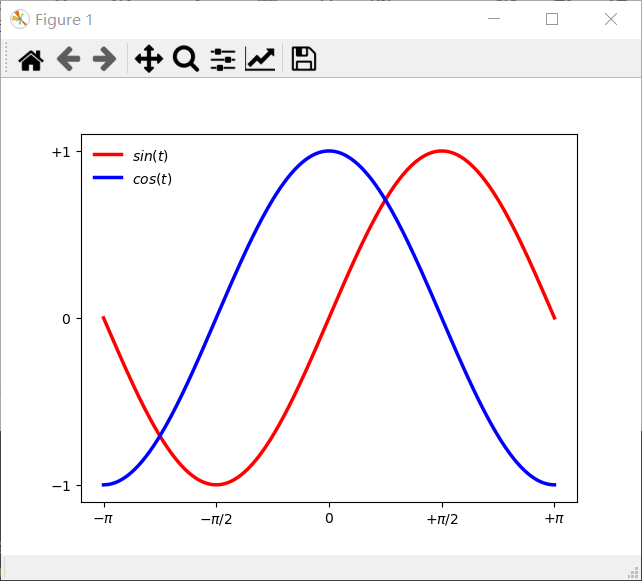Save the figure with the floppy disk icon
The image size is (642, 581).
(x=303, y=59)
